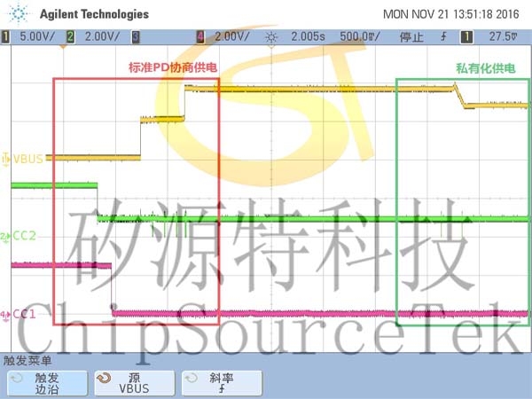The image size is (532, 399).
Task: Click the channel 1 5.00V/ scale
Action: [x=37, y=36]
